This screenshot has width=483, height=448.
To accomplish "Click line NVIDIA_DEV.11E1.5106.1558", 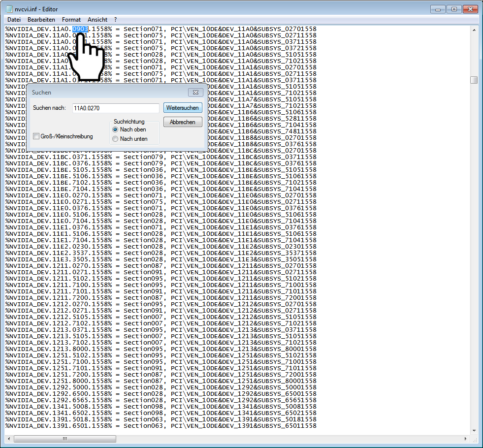I will click(161, 234).
